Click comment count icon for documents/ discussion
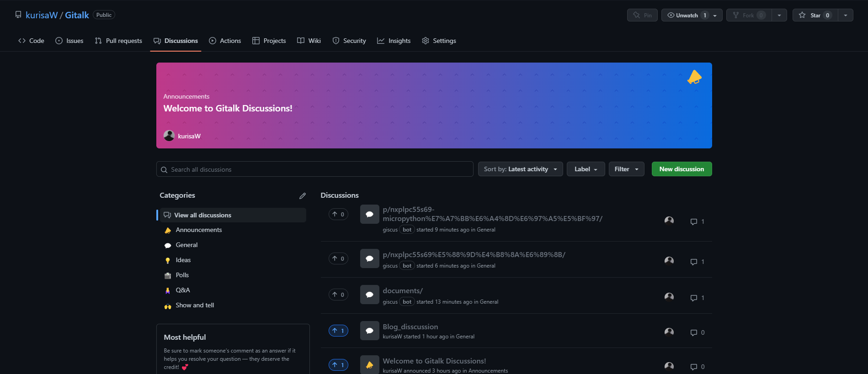 click(x=694, y=298)
